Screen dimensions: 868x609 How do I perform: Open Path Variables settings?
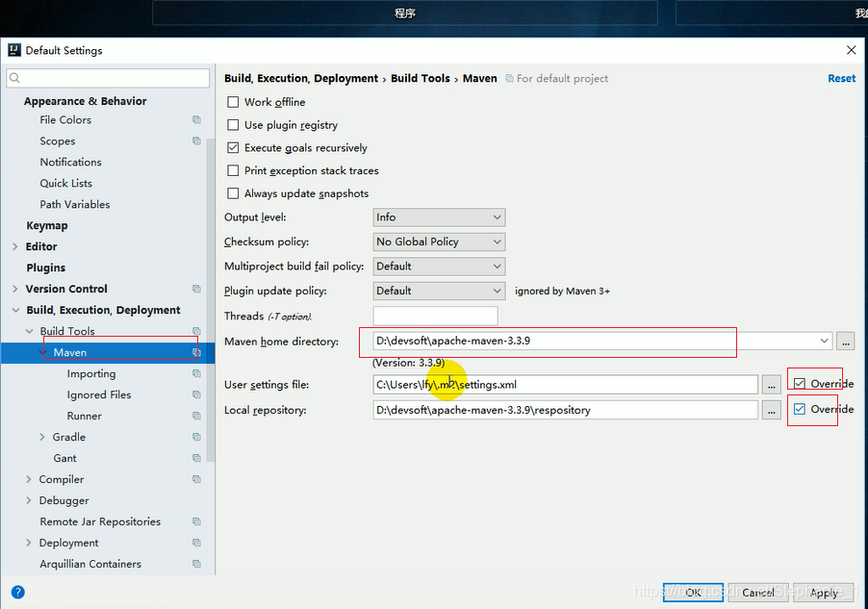pyautogui.click(x=75, y=204)
